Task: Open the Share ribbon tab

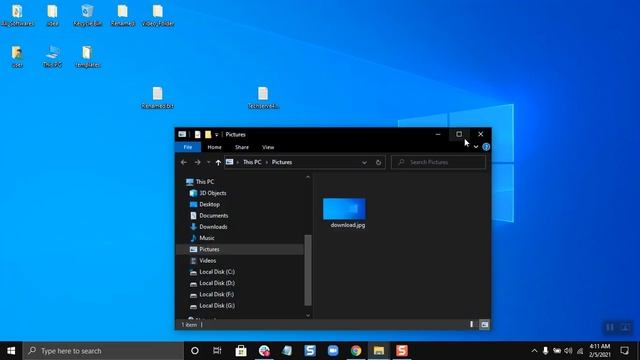Action: pyautogui.click(x=242, y=147)
